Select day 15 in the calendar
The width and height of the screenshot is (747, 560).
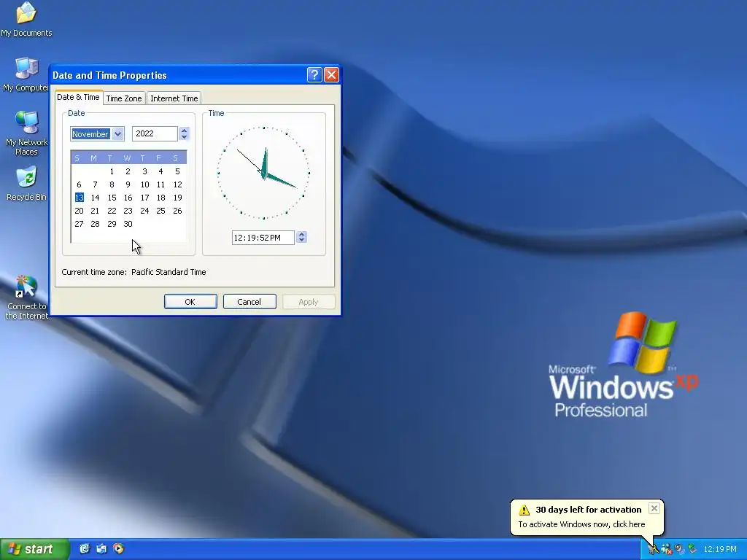112,198
